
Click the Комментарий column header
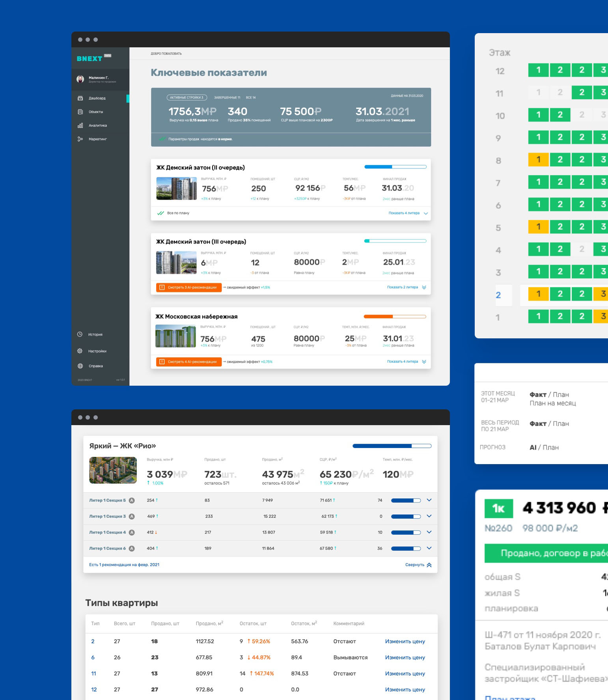pos(349,624)
